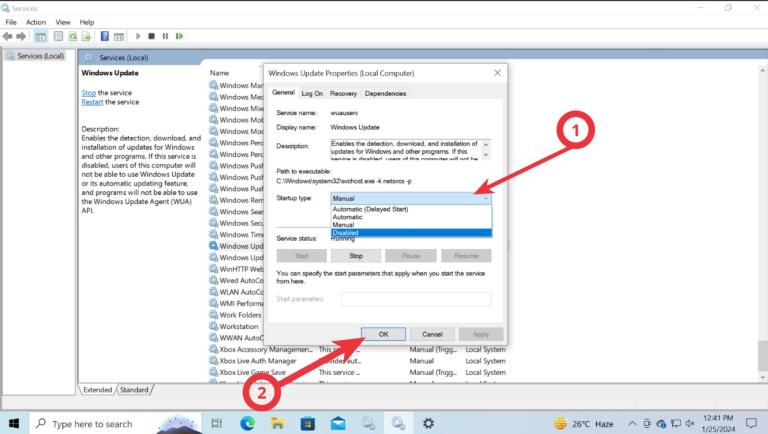Choose Manual in the open dropdown list
The width and height of the screenshot is (768, 434).
coord(343,225)
